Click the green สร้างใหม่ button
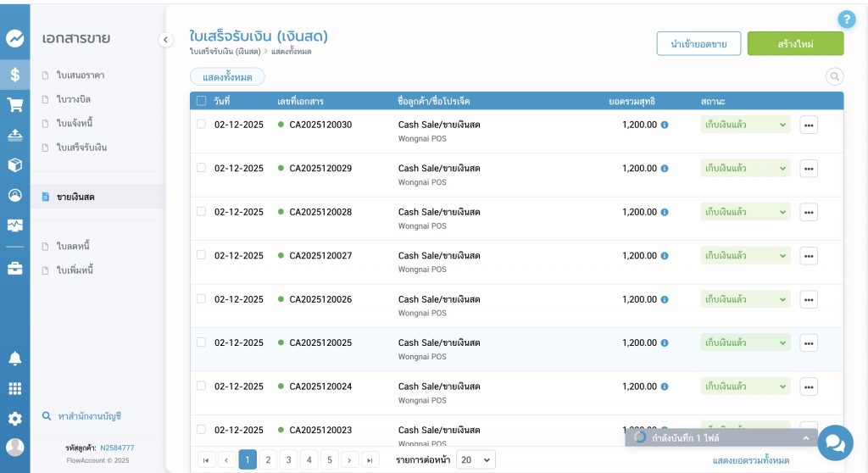 (794, 43)
